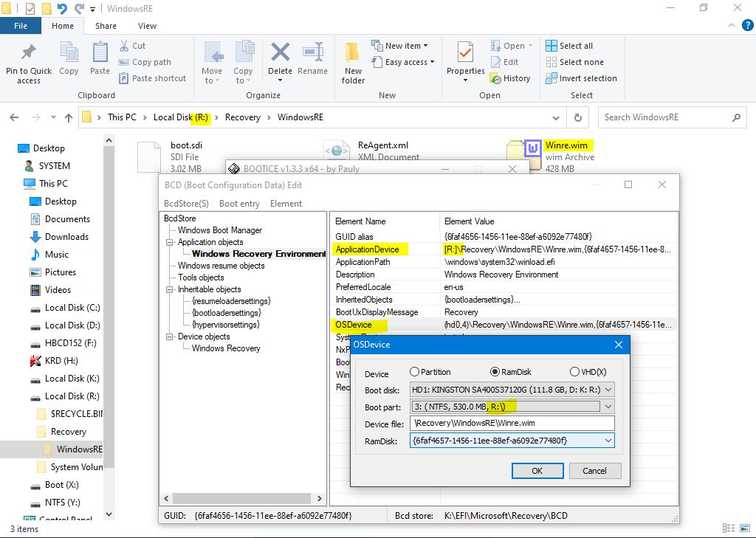
Task: Open the View ribbon tab
Action: (x=147, y=26)
